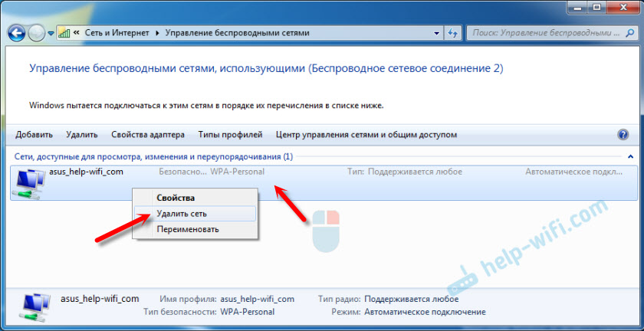Viewport: 644px width, 331px height.
Task: Refresh the address bar view
Action: point(452,33)
